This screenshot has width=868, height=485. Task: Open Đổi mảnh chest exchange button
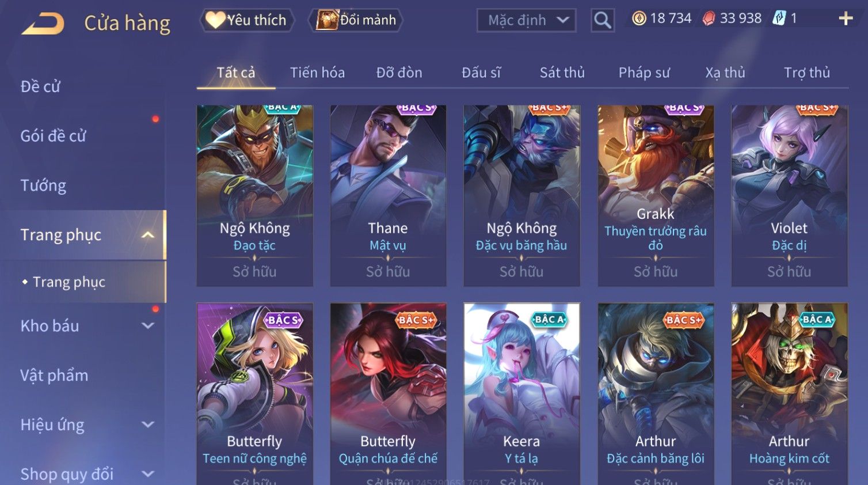pyautogui.click(x=356, y=20)
